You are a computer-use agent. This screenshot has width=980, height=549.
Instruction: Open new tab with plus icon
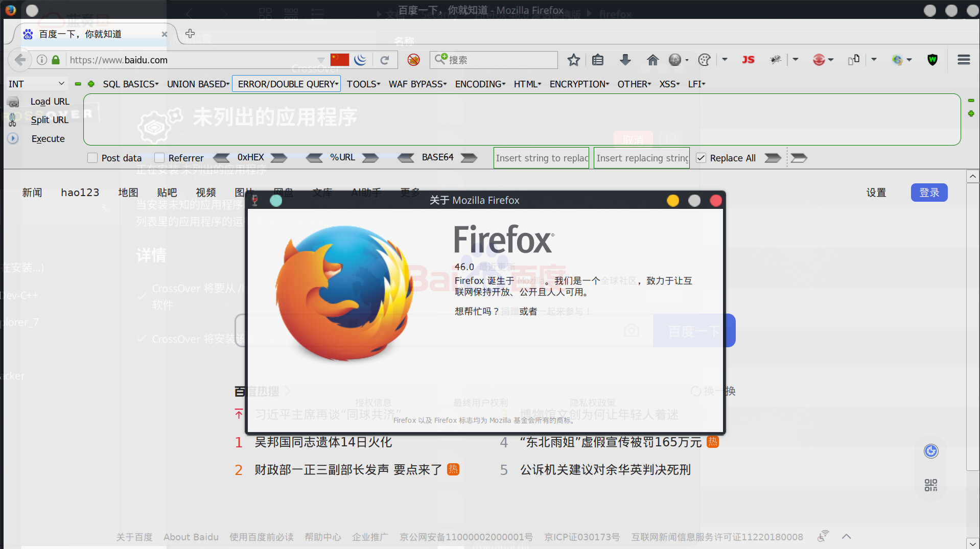pos(190,34)
